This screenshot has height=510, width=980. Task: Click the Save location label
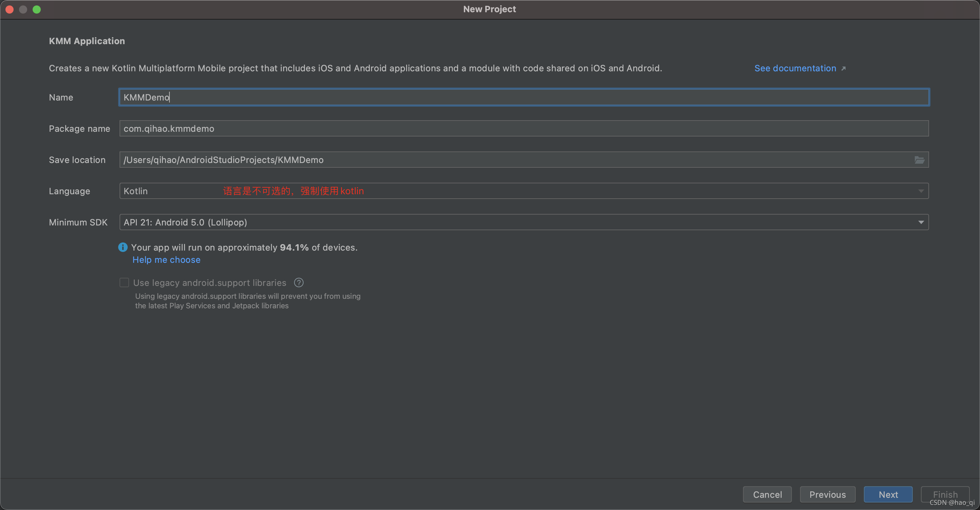tap(77, 160)
